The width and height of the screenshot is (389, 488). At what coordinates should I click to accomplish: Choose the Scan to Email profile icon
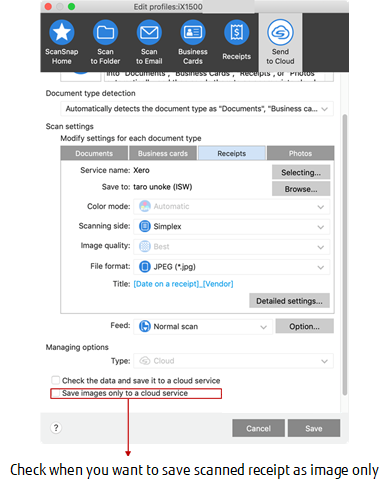tap(149, 32)
